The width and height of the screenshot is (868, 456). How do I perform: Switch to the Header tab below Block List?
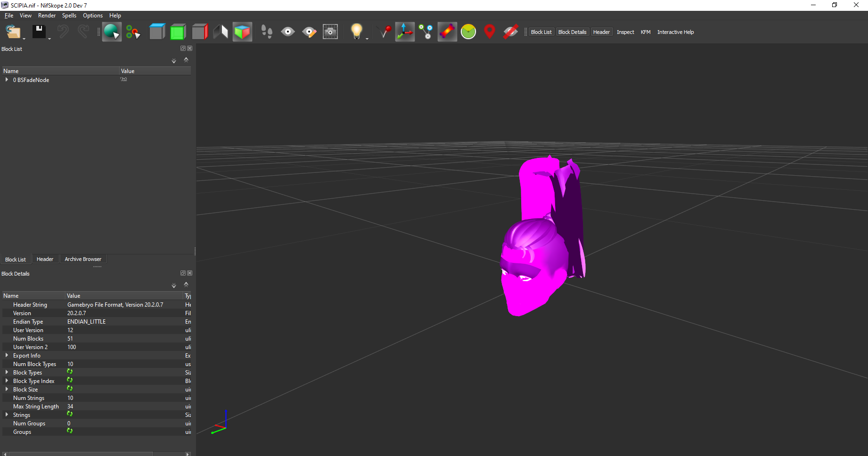tap(45, 259)
